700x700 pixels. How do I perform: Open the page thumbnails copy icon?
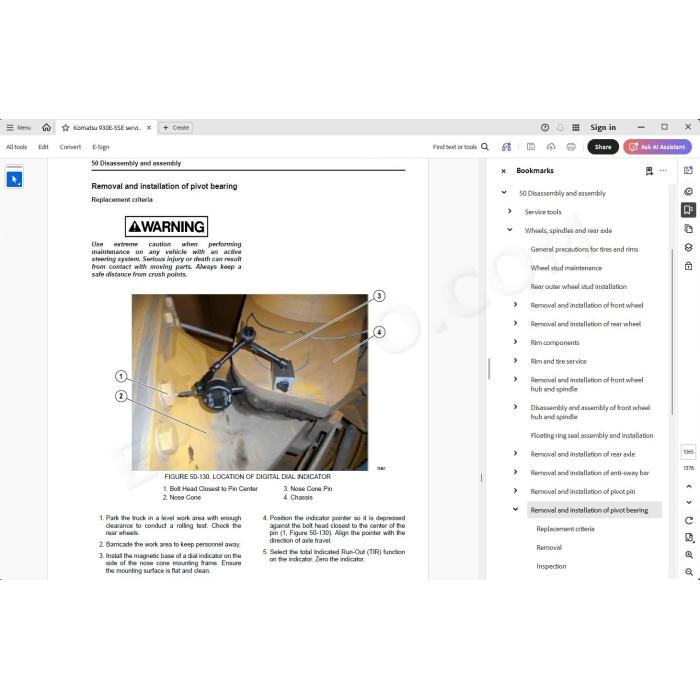[688, 229]
